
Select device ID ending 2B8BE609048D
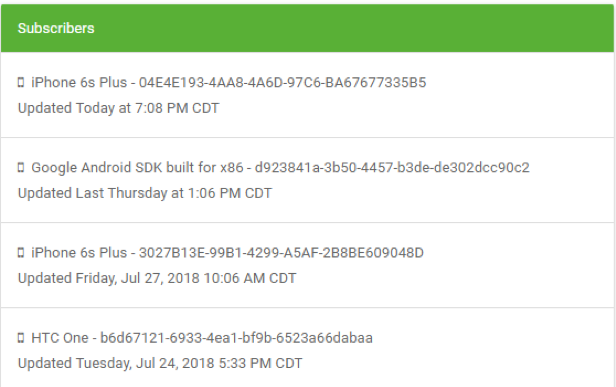tap(281, 253)
